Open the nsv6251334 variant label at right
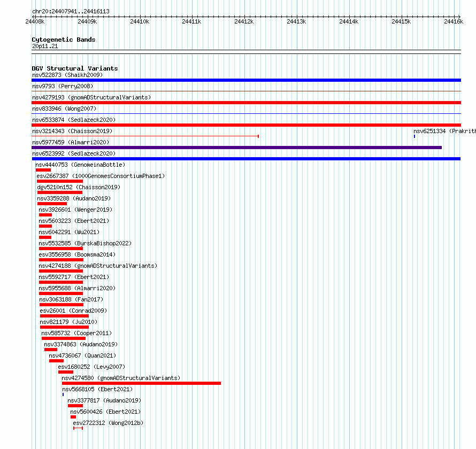Image resolution: width=476 pixels, height=449 pixels. point(444,131)
